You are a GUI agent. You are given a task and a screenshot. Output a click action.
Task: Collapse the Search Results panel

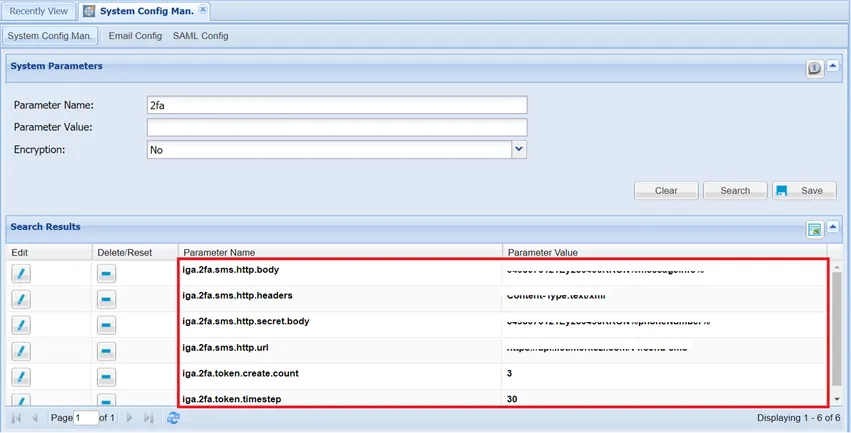(833, 227)
